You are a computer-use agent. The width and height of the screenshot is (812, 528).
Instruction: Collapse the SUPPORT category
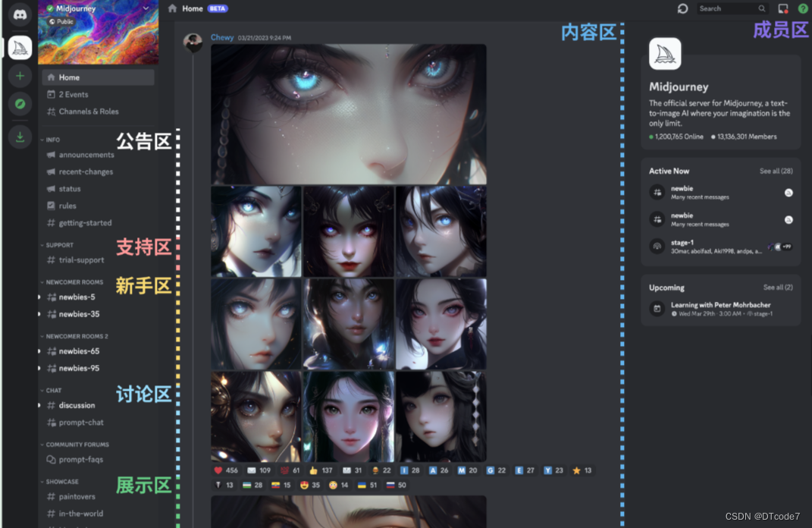click(x=57, y=245)
